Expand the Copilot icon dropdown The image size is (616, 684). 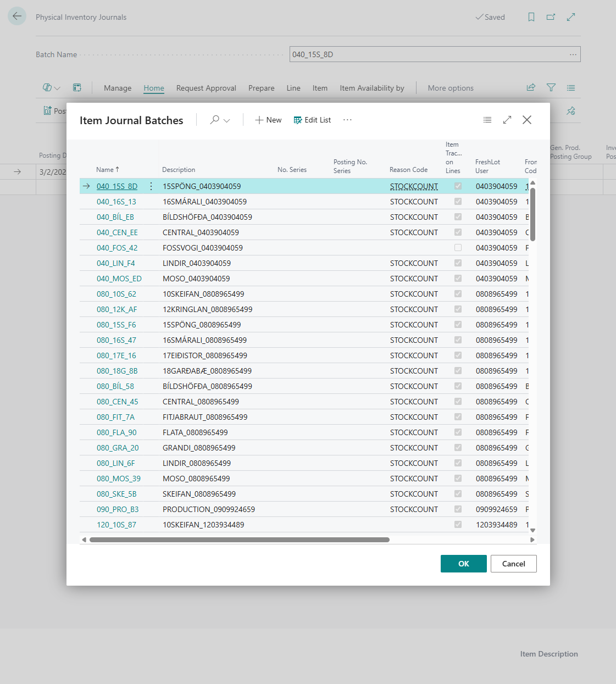click(57, 88)
